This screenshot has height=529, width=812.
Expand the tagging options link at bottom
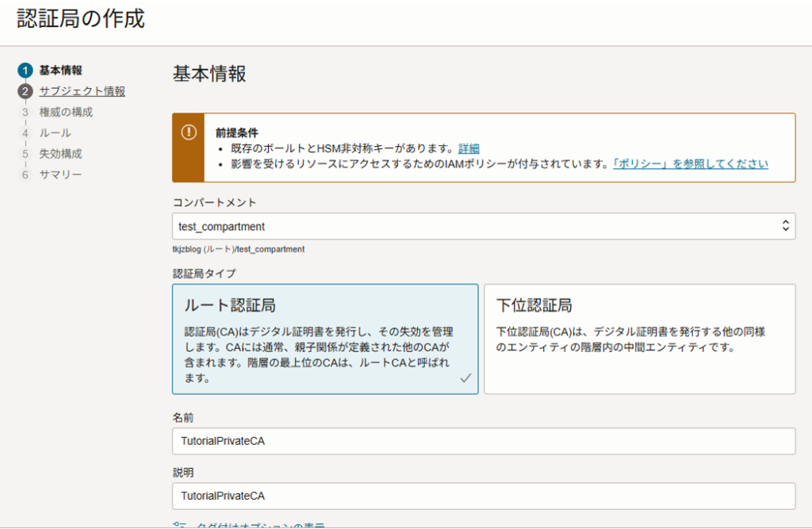249,525
